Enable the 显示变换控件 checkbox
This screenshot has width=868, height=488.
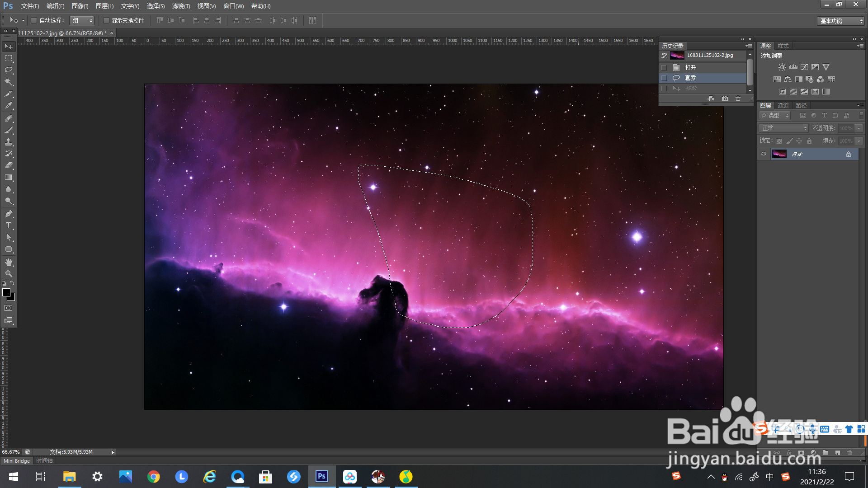[106, 20]
